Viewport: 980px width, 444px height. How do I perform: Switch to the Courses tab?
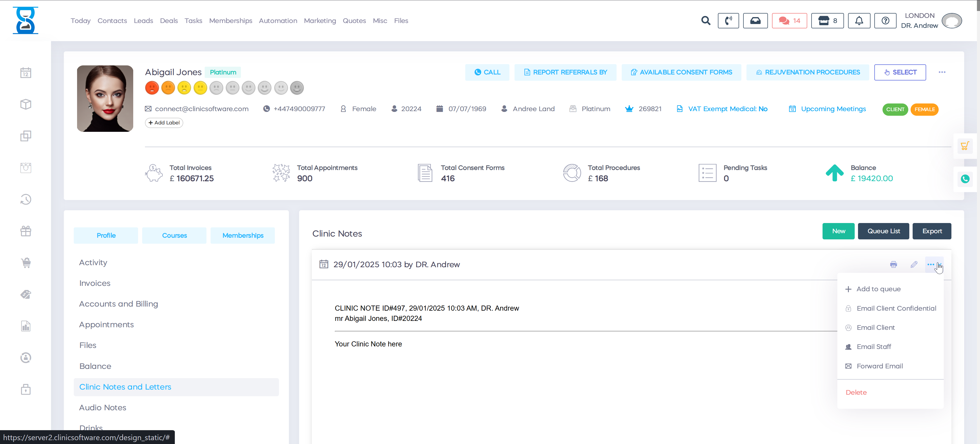pyautogui.click(x=174, y=235)
